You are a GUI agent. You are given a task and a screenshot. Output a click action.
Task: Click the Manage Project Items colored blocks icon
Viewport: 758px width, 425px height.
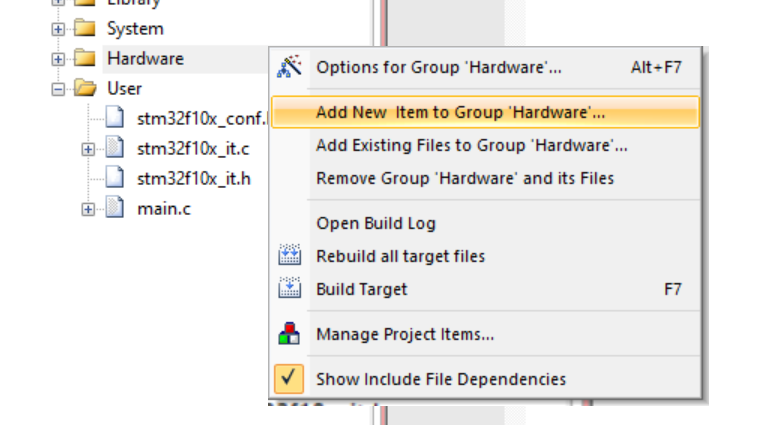(289, 334)
